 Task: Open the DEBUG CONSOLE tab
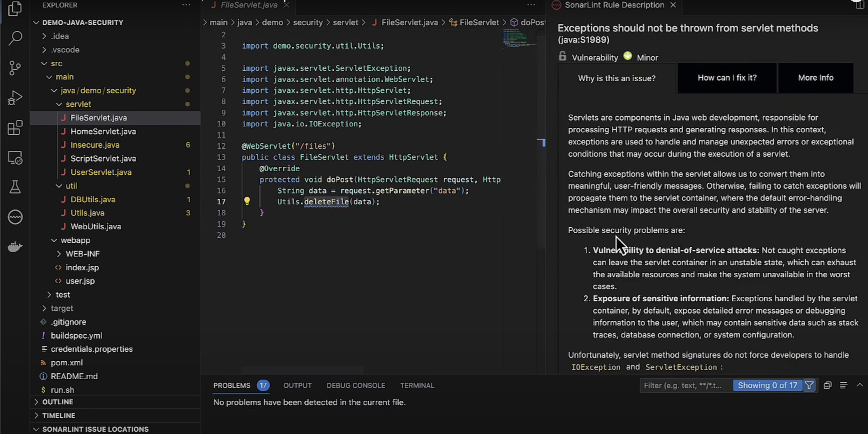coord(356,385)
